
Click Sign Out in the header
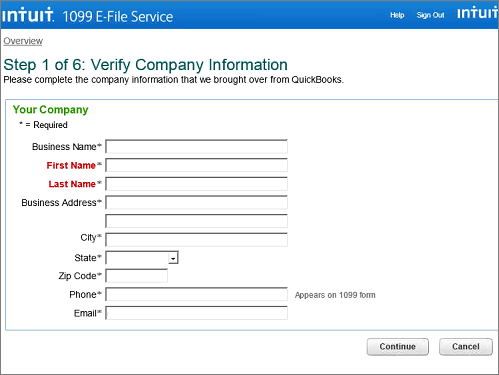430,15
